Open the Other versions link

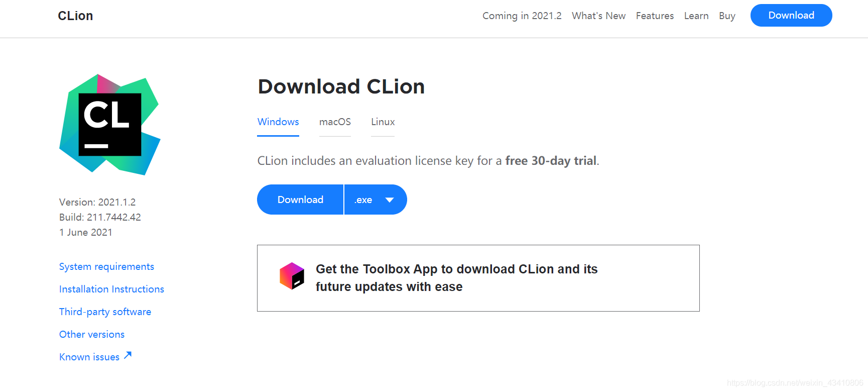91,334
